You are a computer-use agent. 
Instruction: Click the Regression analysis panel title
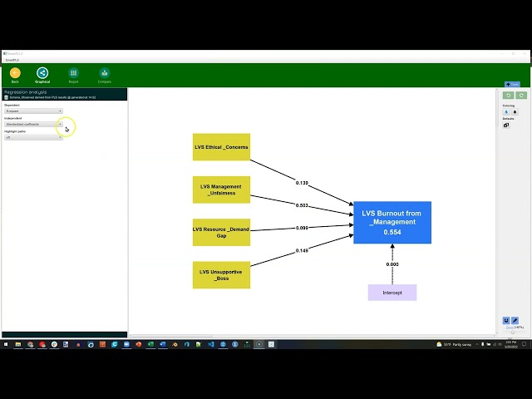point(26,92)
